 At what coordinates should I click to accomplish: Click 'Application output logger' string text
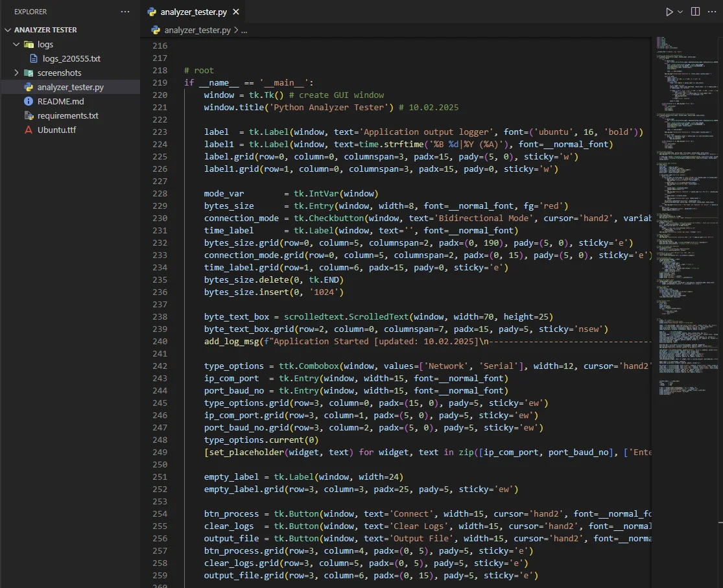pos(427,132)
